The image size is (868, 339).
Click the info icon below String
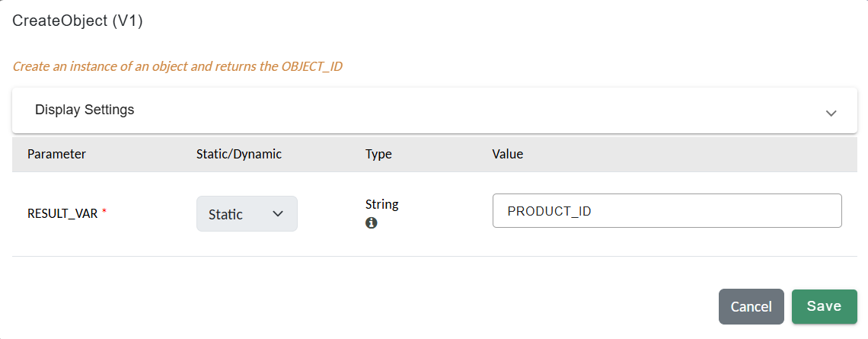(372, 223)
